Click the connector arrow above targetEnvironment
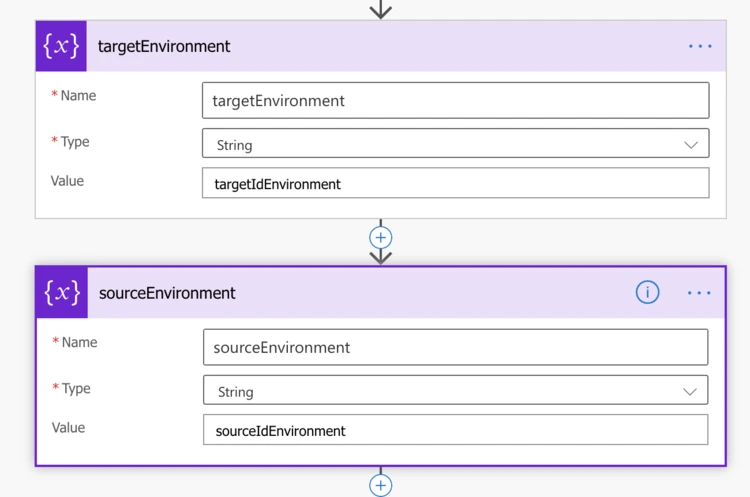 tap(381, 9)
